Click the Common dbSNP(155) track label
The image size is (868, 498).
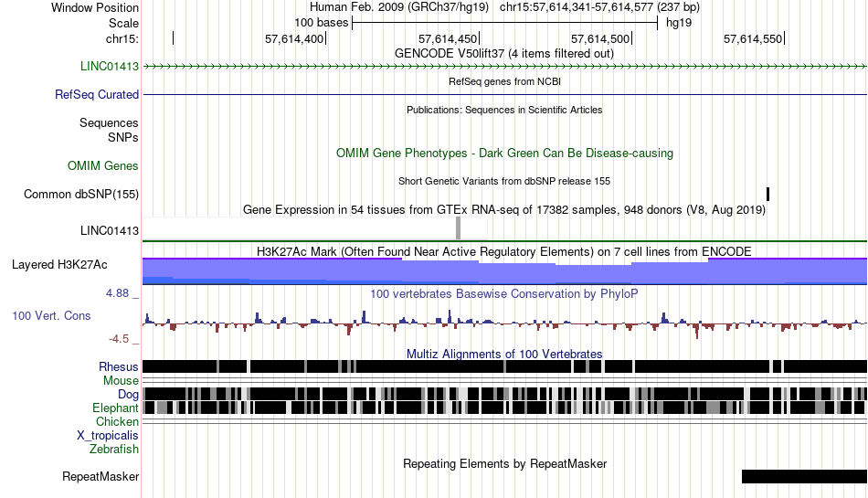pyautogui.click(x=81, y=195)
